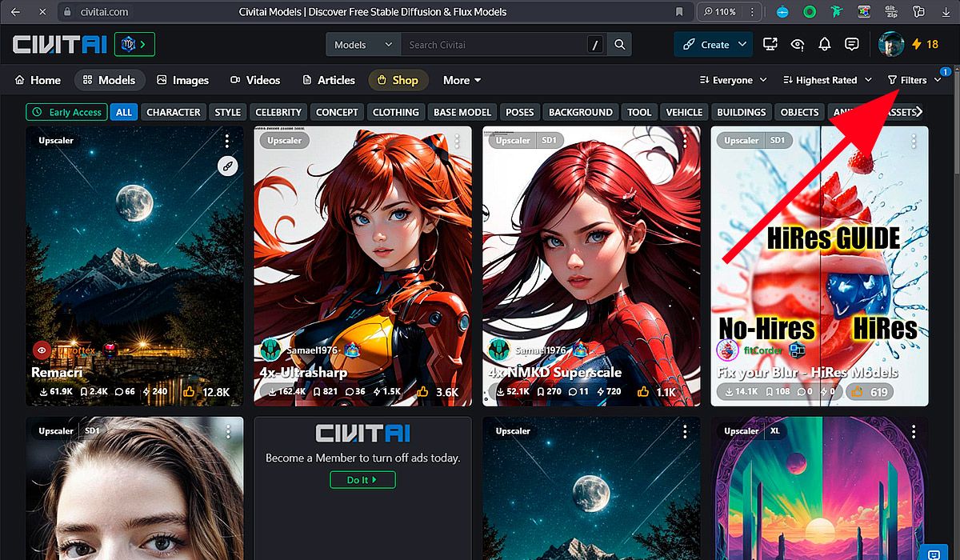
Task: Switch to the Images tab
Action: tap(182, 80)
